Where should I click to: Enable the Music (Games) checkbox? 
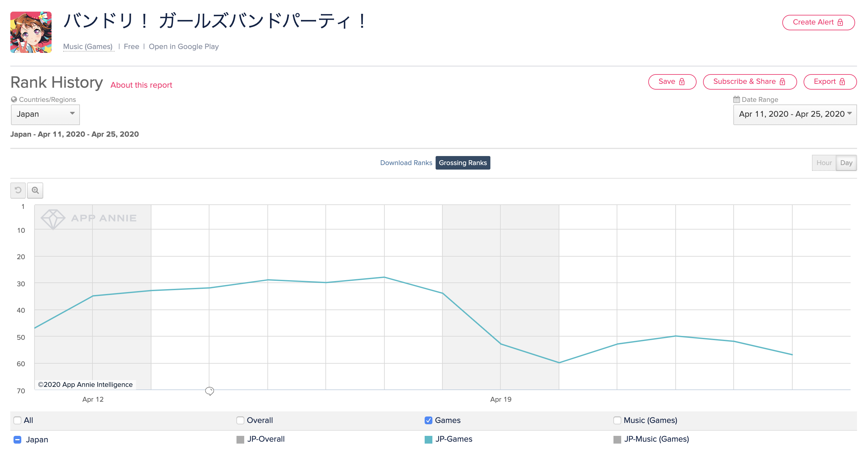coord(617,420)
